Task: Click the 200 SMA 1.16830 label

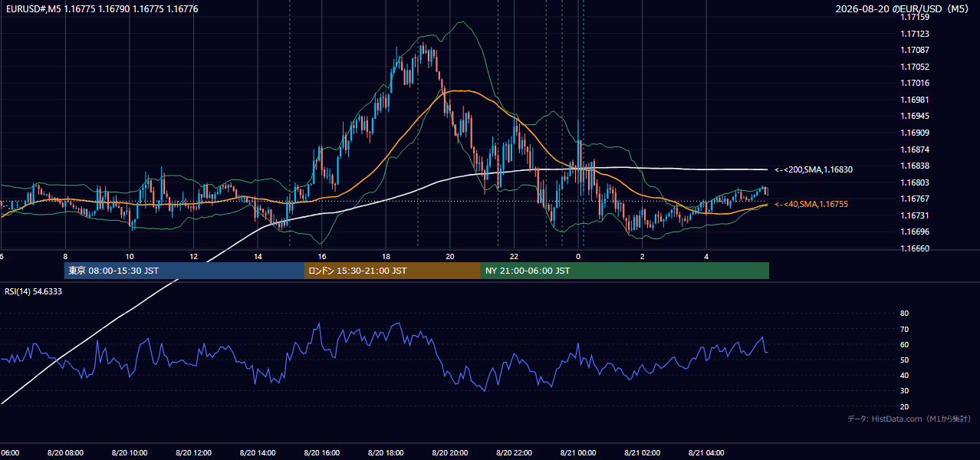Action: (x=814, y=169)
